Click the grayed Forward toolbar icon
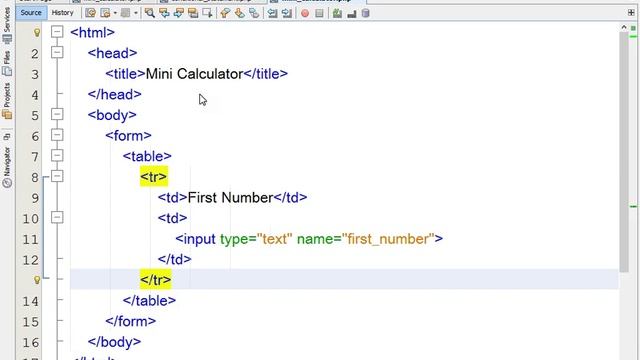Screen dimensions: 640x360 pyautogui.click(x=125, y=13)
